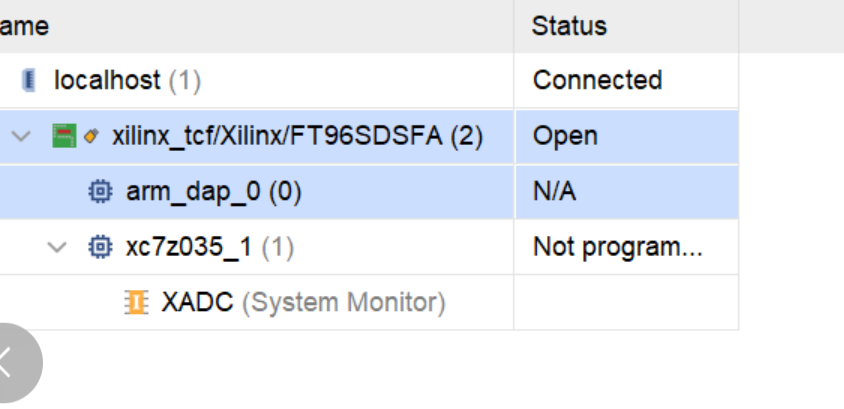Click the arm_dap_0 chip icon
This screenshot has height=409, width=844.
point(100,192)
